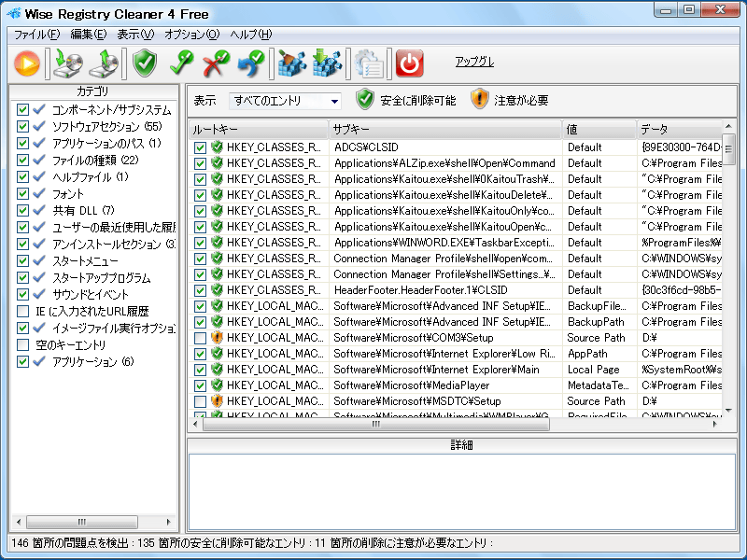This screenshot has height=560, width=747.
Task: Click the 146 箇所の問題点 status bar text
Action: (x=70, y=543)
